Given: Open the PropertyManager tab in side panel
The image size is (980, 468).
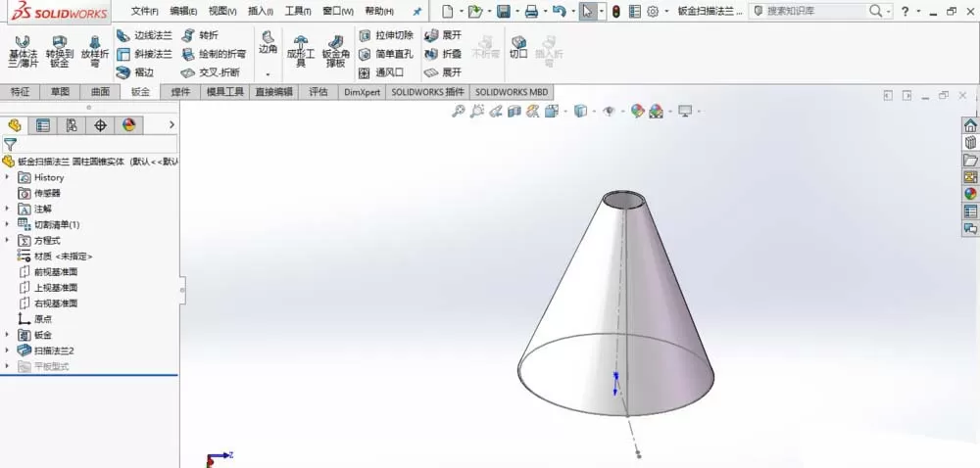Looking at the screenshot, I should coord(42,125).
